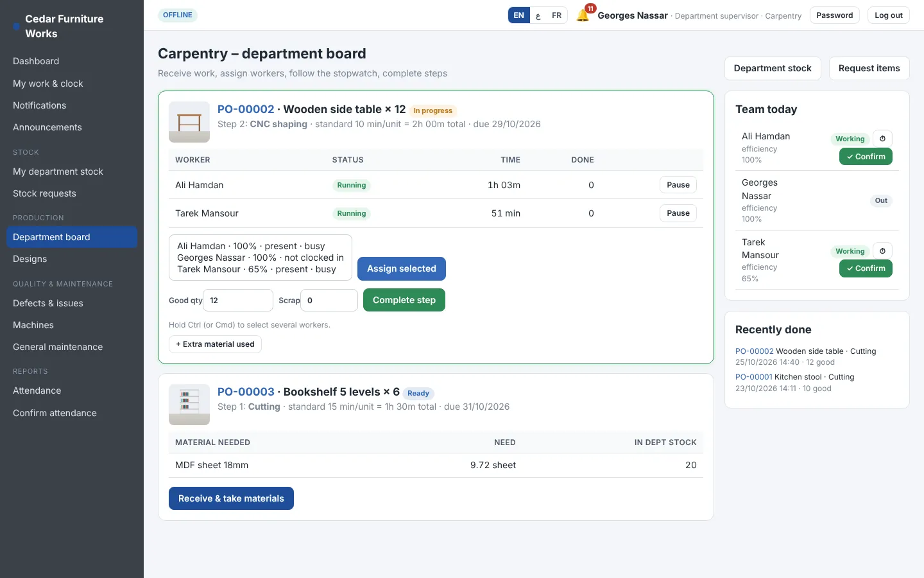
Task: Go to Machines in the sidebar
Action: (x=72, y=325)
